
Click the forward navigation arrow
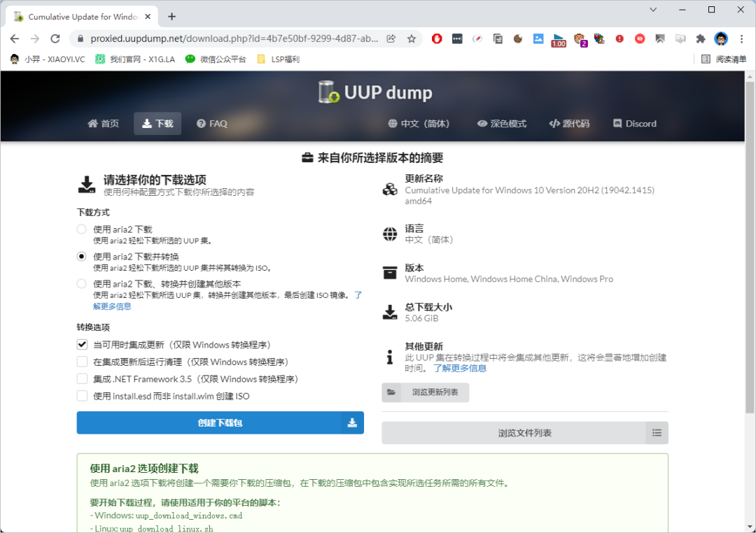35,38
